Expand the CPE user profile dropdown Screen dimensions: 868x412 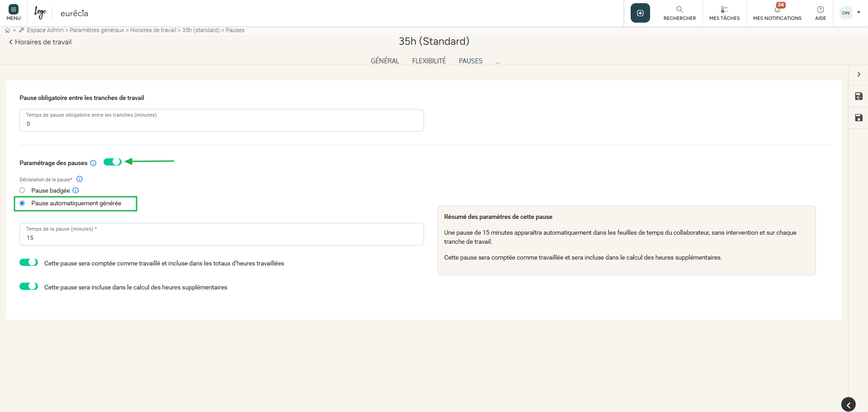[850, 13]
